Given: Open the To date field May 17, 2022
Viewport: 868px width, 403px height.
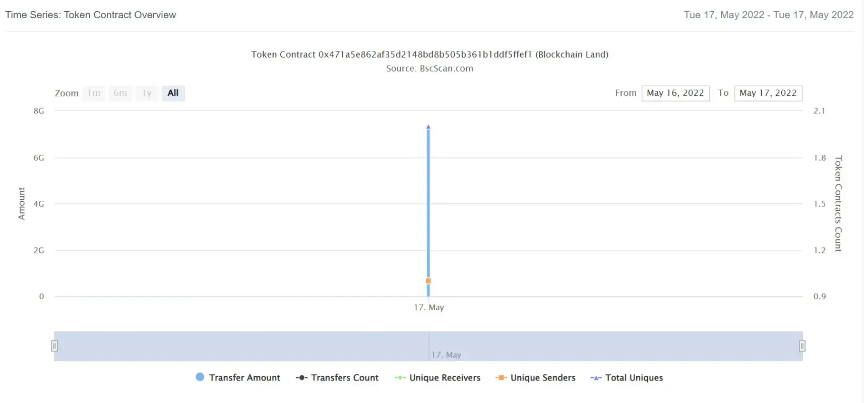Looking at the screenshot, I should pos(768,93).
